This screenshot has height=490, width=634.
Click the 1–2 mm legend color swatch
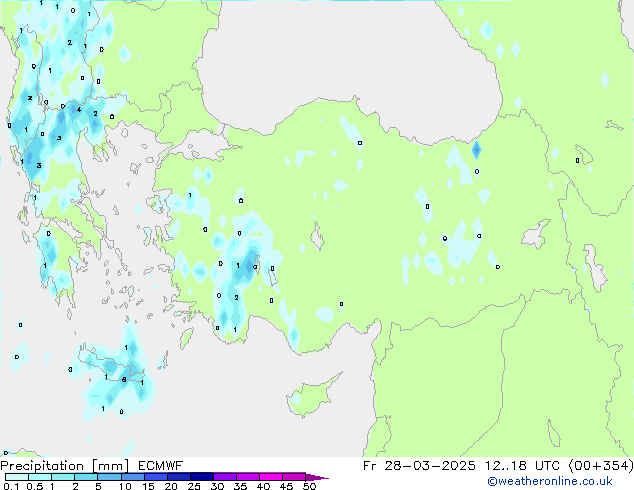click(63, 477)
